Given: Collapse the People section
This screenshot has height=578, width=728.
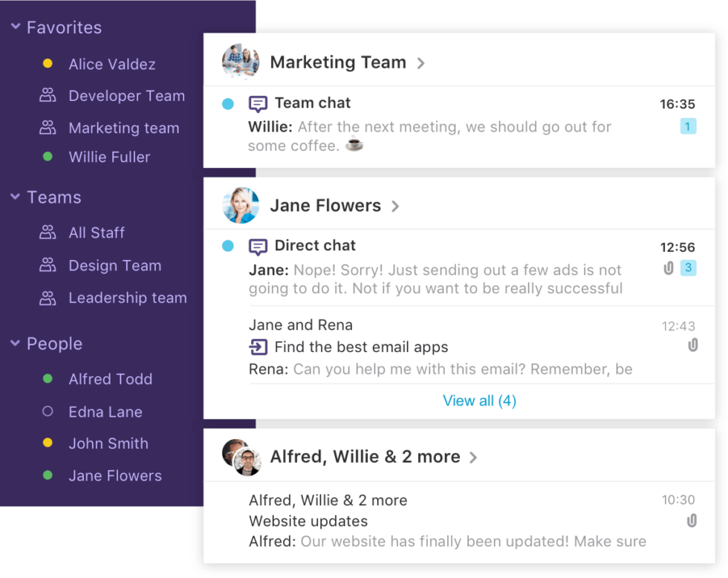Looking at the screenshot, I should [x=16, y=343].
